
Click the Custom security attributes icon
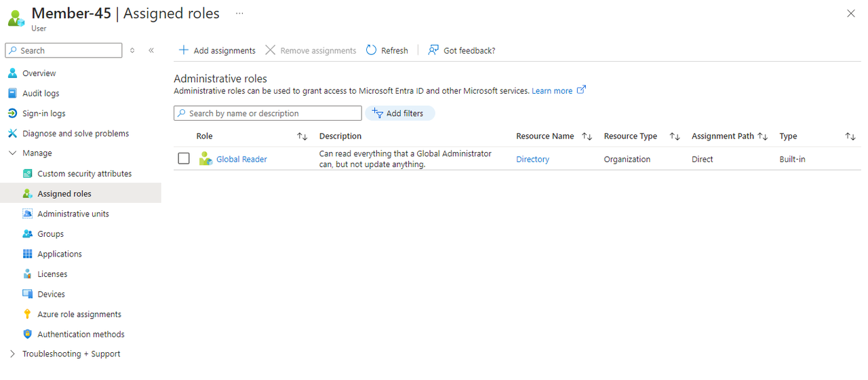click(27, 174)
